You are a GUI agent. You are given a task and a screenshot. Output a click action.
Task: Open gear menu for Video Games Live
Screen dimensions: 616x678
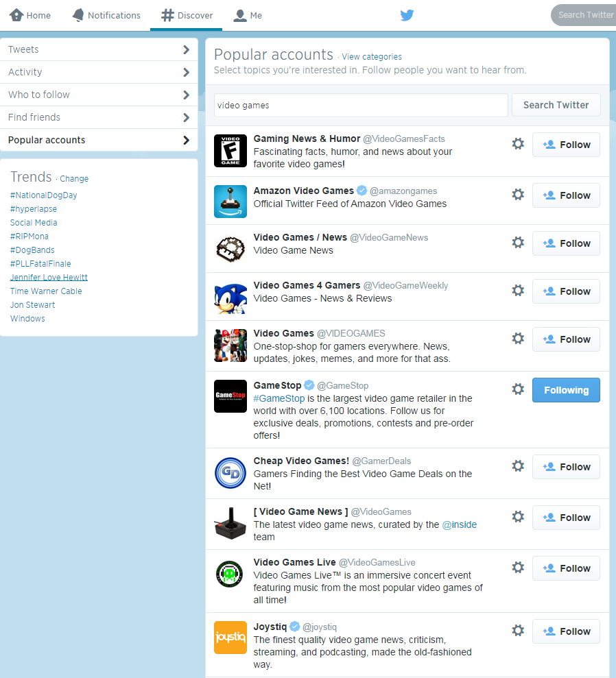518,567
